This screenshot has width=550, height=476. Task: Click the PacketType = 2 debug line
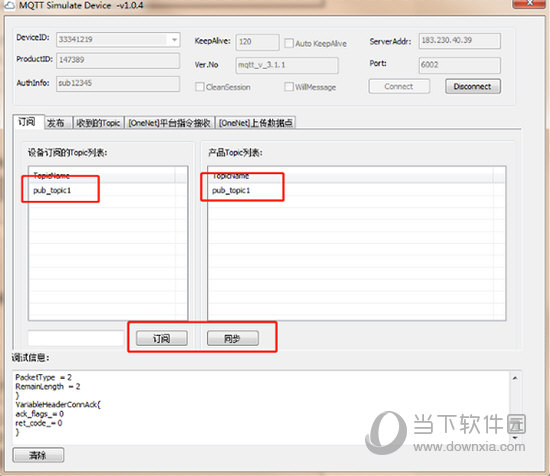tap(43, 377)
